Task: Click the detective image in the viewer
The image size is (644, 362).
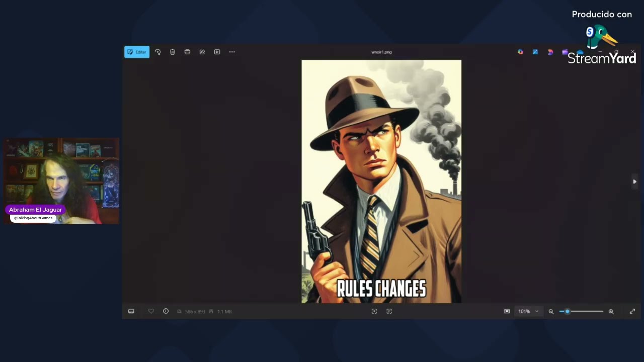Action: [381, 182]
